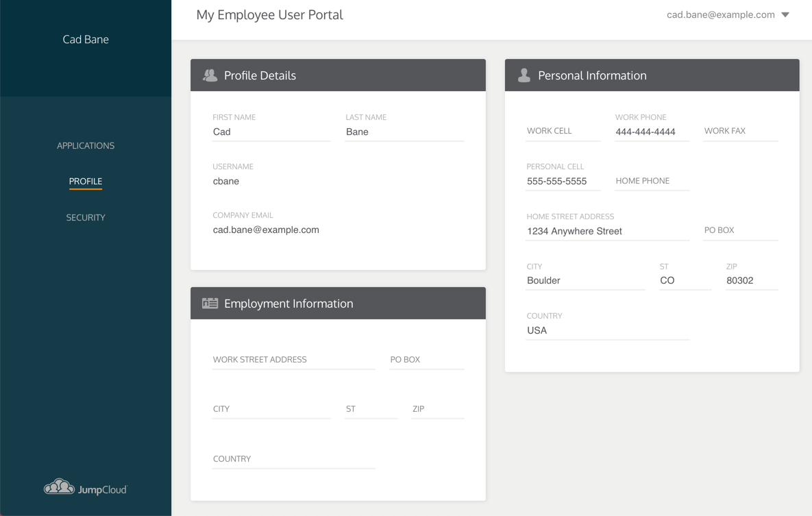Click the Employment Information ID card icon

click(x=210, y=303)
